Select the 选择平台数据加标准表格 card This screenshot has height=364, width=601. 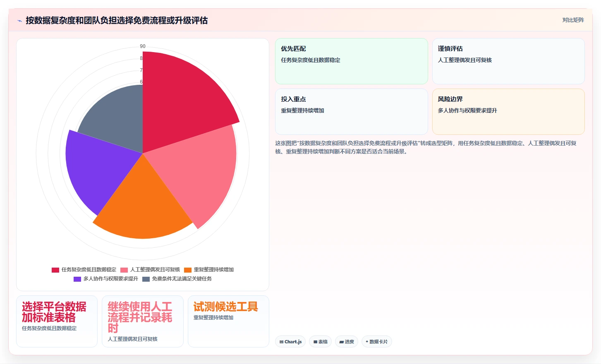[57, 321]
